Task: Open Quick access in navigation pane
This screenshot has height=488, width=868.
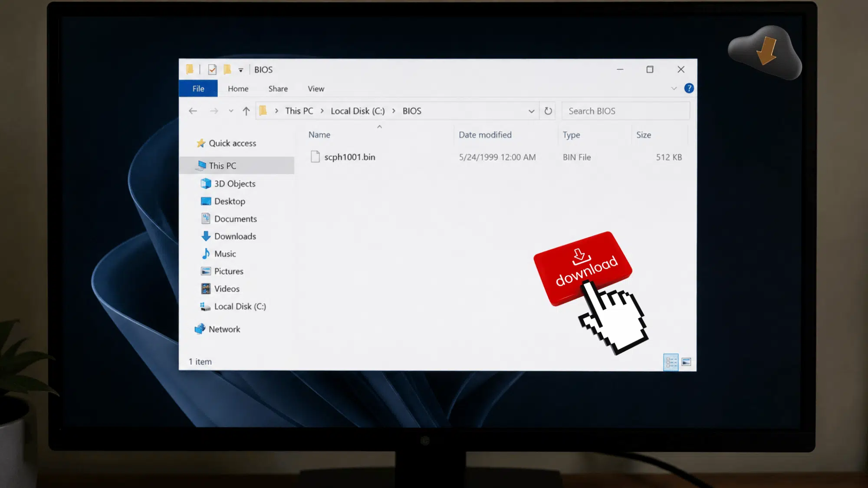Action: [233, 143]
